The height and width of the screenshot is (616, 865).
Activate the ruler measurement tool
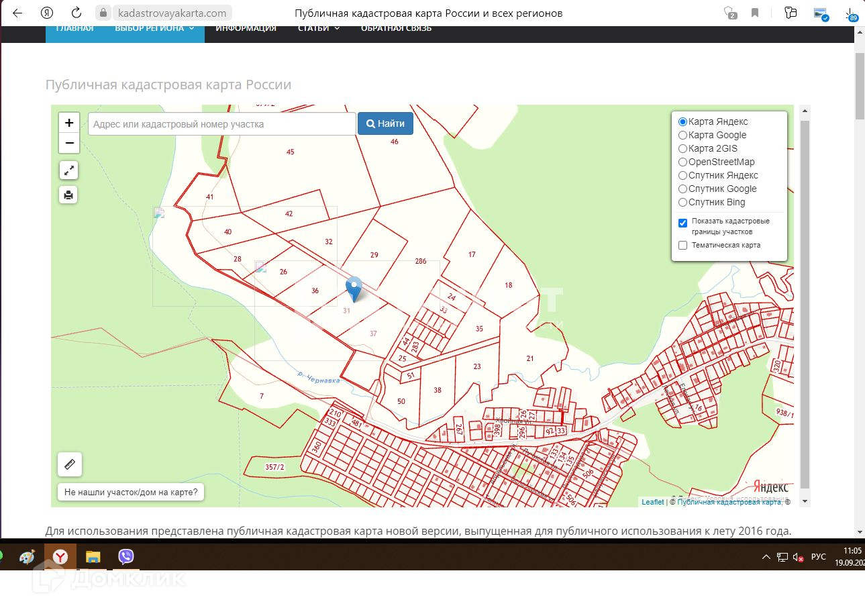[x=70, y=464]
